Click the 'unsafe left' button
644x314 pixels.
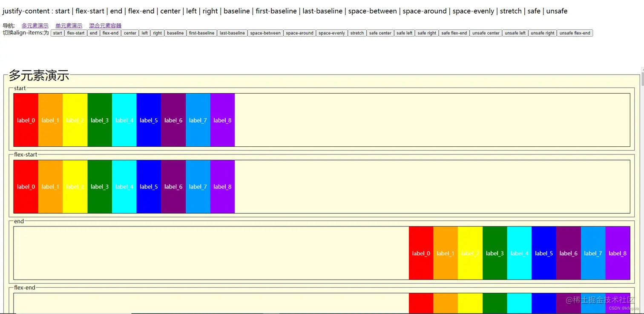tap(515, 33)
